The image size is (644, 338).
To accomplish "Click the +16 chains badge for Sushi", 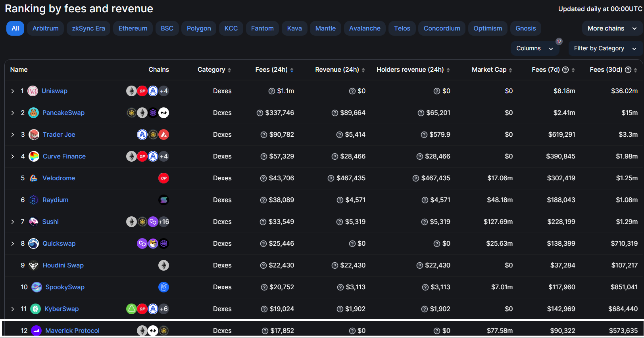I will (x=164, y=222).
